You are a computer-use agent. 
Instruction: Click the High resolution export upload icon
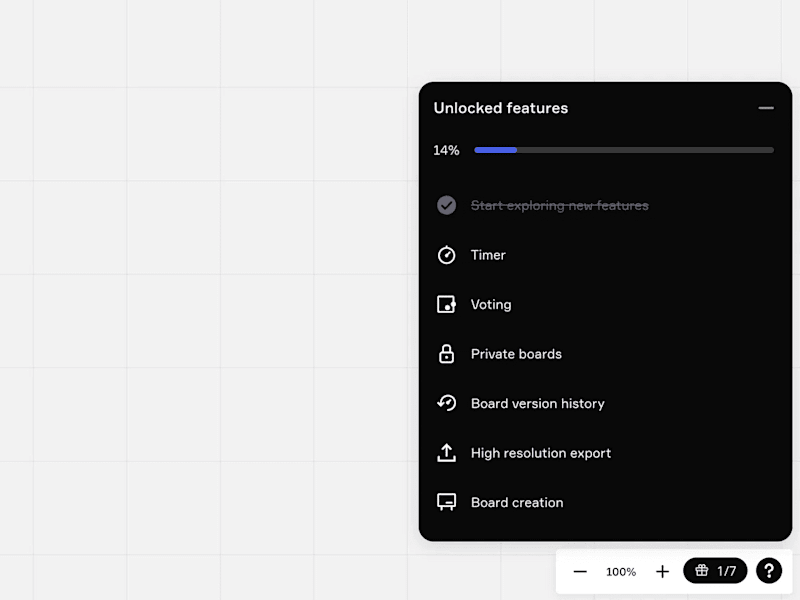(x=446, y=453)
